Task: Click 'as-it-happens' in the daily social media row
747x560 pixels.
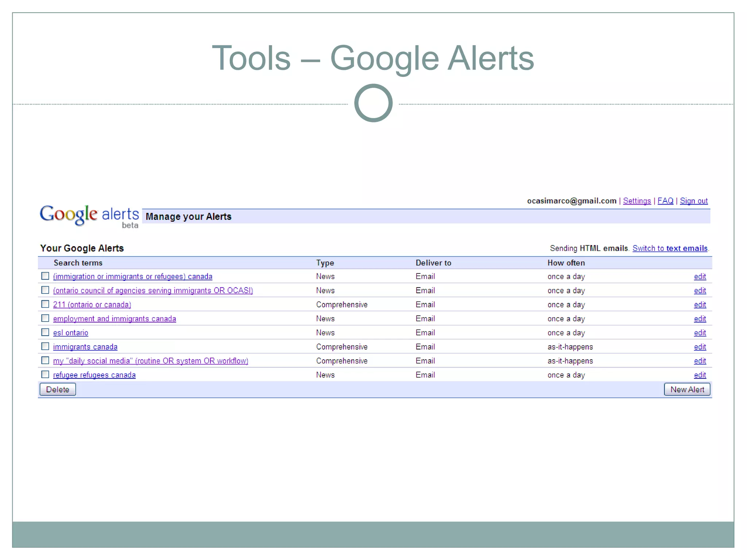Action: [570, 361]
